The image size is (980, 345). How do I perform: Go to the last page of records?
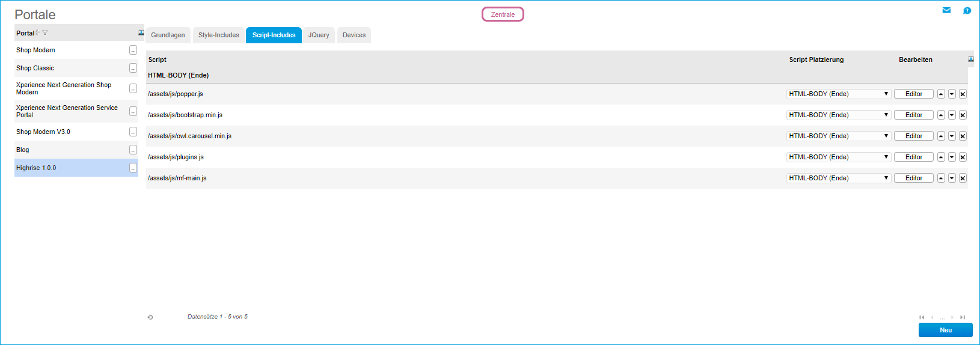point(963,317)
